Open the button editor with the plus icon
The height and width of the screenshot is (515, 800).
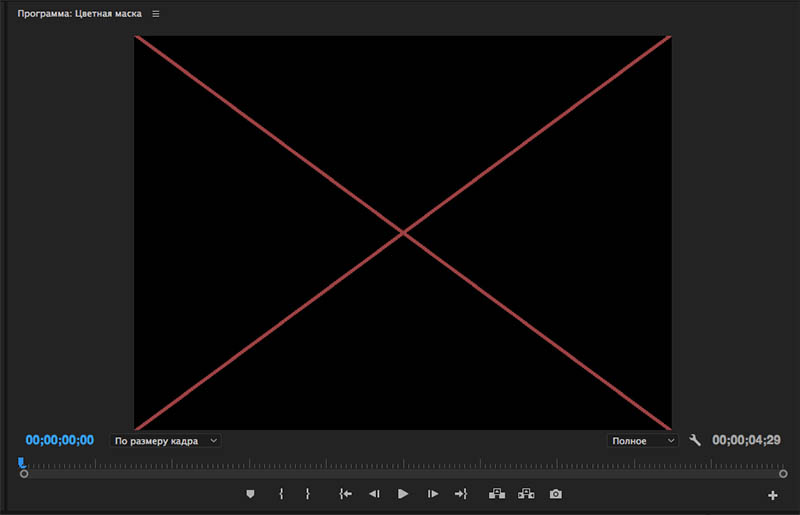[772, 495]
